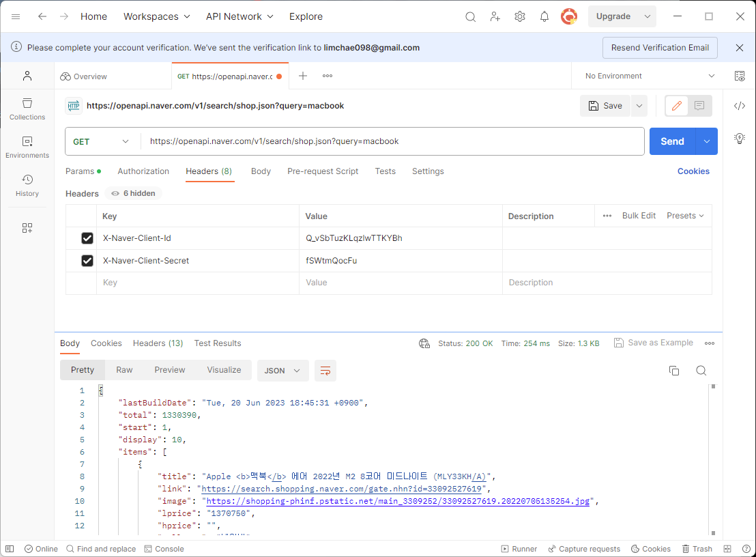The height and width of the screenshot is (557, 756).
Task: Open the No Environment selector
Action: (x=650, y=76)
